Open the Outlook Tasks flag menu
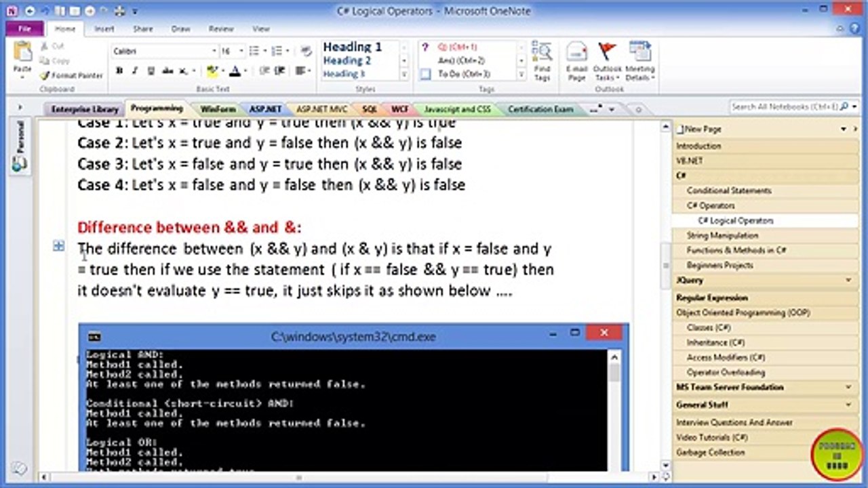 click(x=607, y=61)
